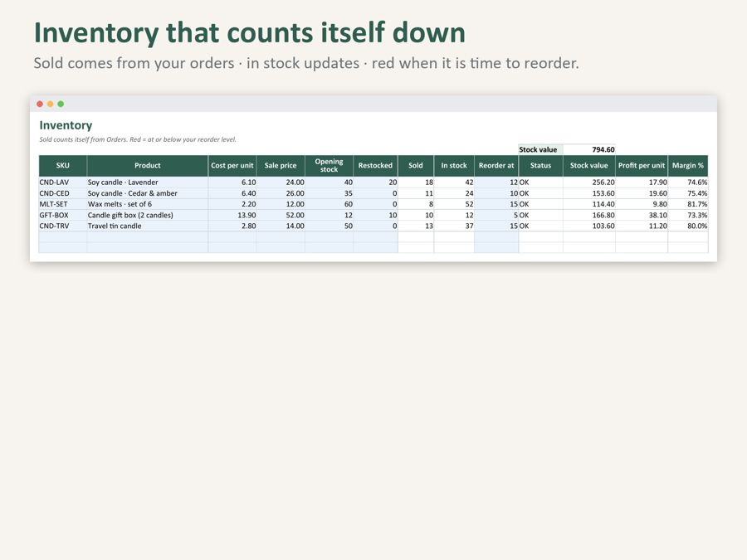Click the italic Sold counts itself note

(138, 139)
